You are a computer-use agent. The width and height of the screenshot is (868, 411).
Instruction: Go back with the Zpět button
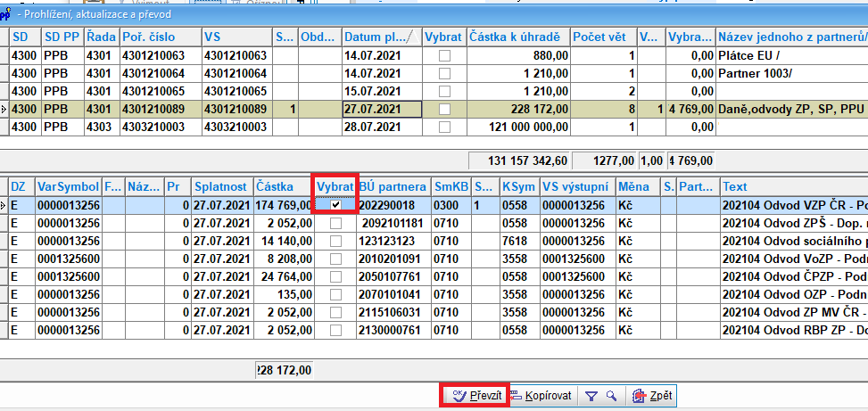[x=652, y=395]
